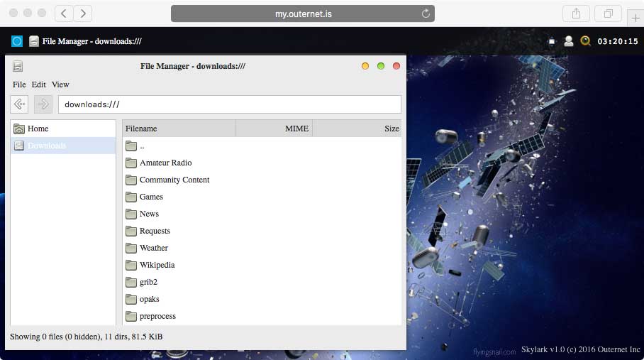Open the user account icon in panel
The image size is (644, 360).
[568, 41]
